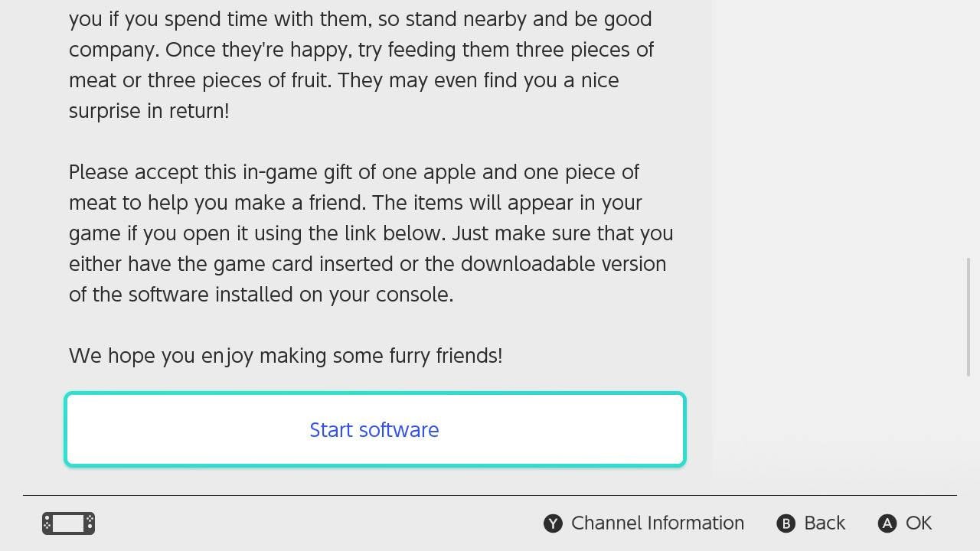This screenshot has width=980, height=551.
Task: Click 'three pieces of fruit' text line
Action: pyautogui.click(x=344, y=80)
